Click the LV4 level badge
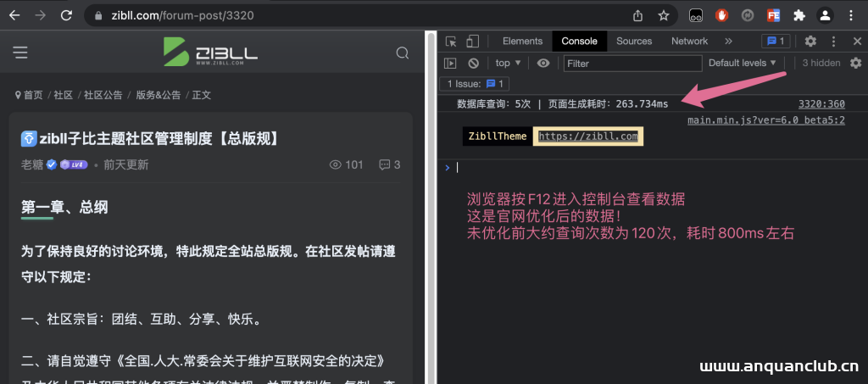This screenshot has height=384, width=868. pyautogui.click(x=74, y=164)
